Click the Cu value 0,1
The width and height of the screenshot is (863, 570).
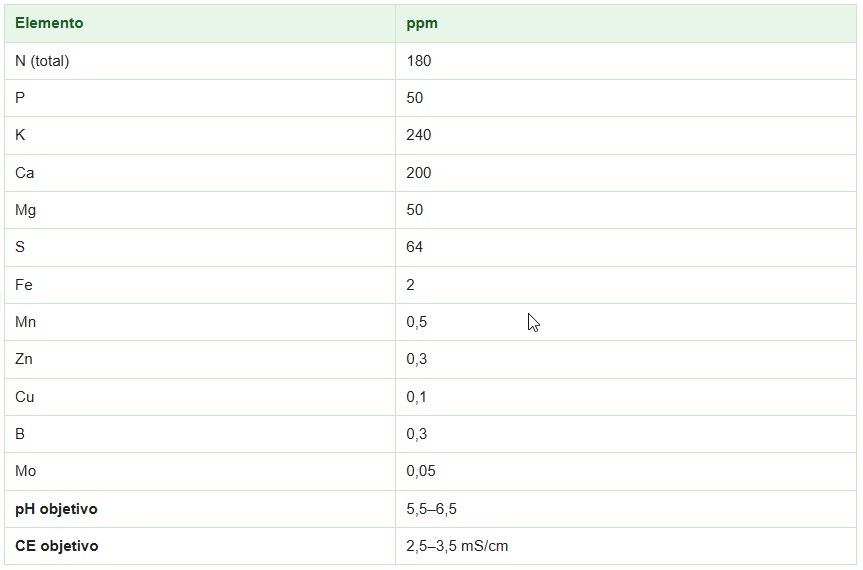click(416, 397)
